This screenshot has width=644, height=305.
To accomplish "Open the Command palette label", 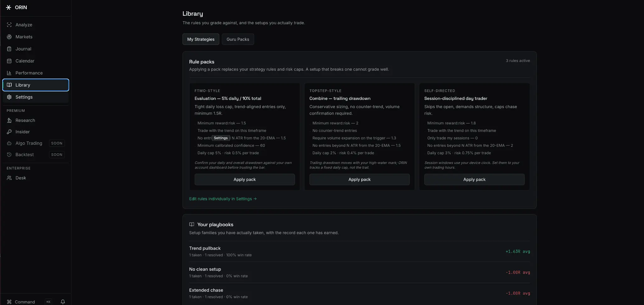I will (x=25, y=302).
